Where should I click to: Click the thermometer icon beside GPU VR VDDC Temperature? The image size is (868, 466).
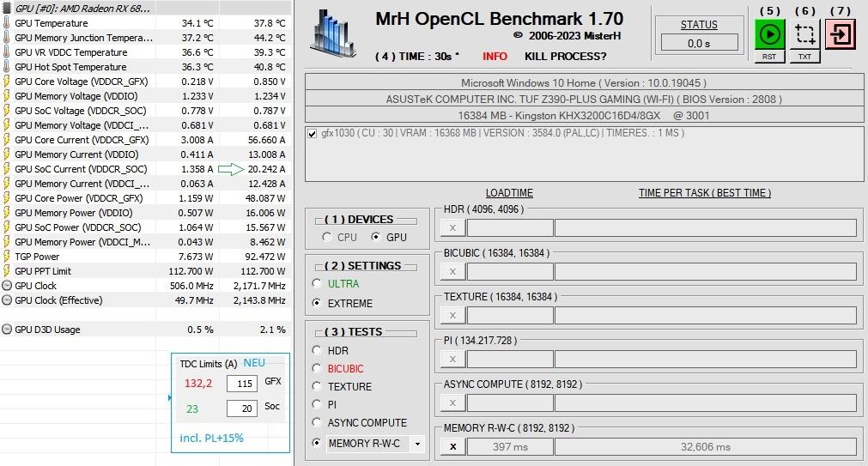[7, 52]
